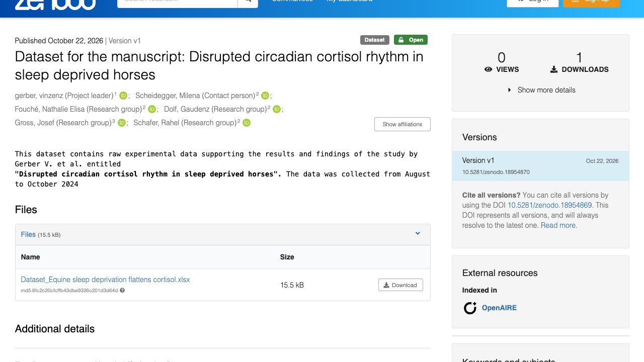Click the grey Dataset badge
The height and width of the screenshot is (362, 644).
(375, 40)
